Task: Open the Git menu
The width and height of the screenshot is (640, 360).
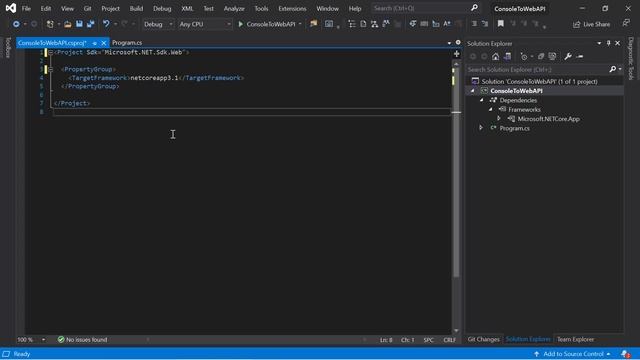Action: tap(87, 8)
